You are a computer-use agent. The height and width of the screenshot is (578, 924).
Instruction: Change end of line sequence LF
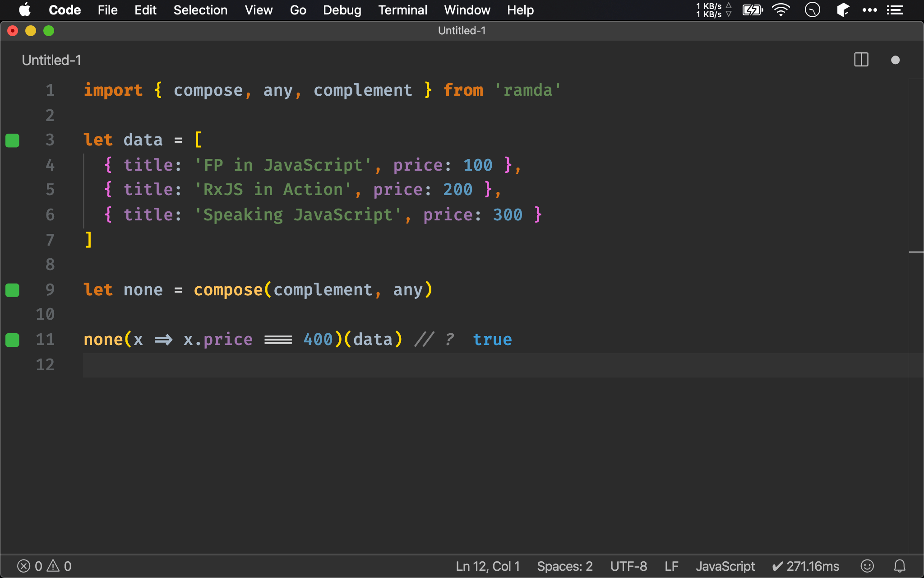(x=671, y=566)
